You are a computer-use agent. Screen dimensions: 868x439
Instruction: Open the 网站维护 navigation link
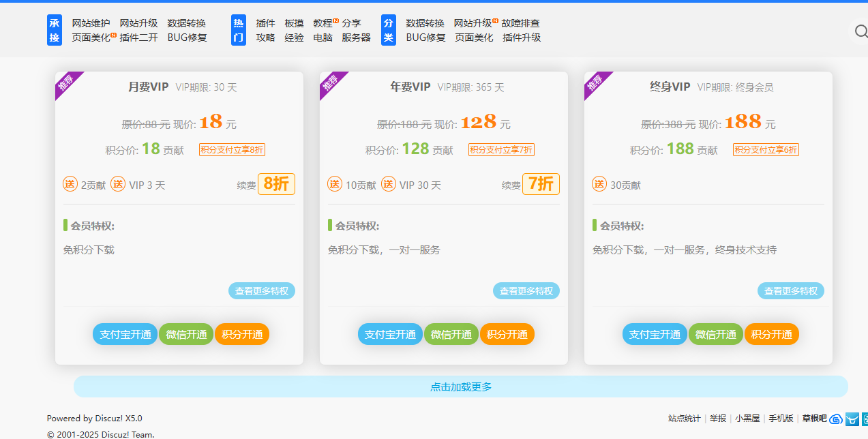pos(91,23)
